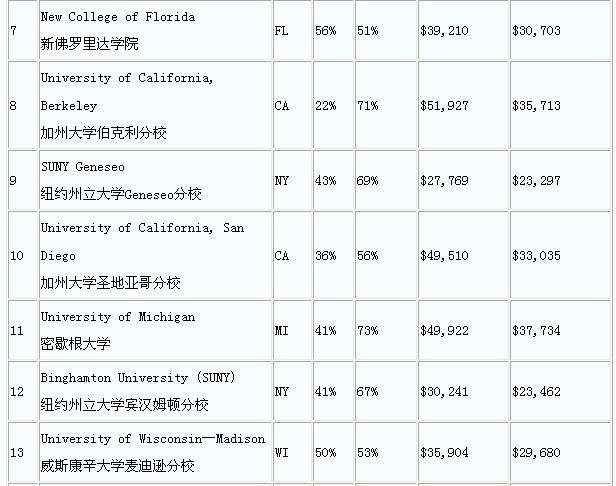Viewport: 616px width, 486px height.
Task: Select Binghamton University (SUNY) name
Action: 137,378
